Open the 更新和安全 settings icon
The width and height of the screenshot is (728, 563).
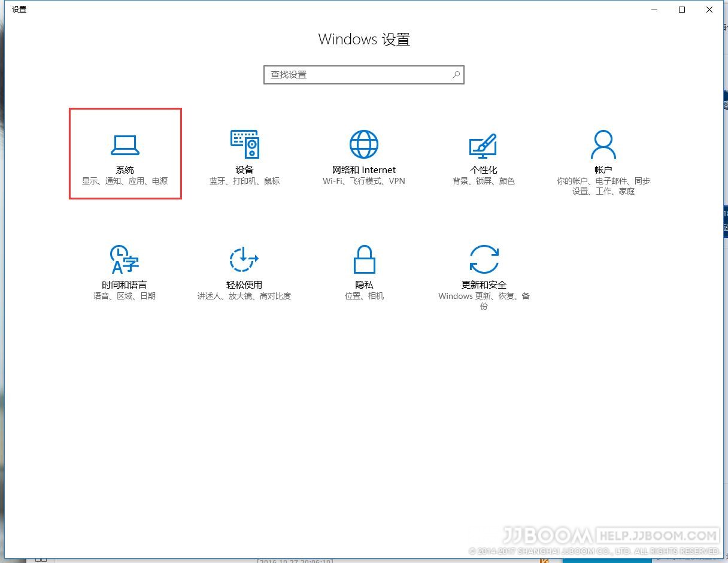click(x=483, y=259)
